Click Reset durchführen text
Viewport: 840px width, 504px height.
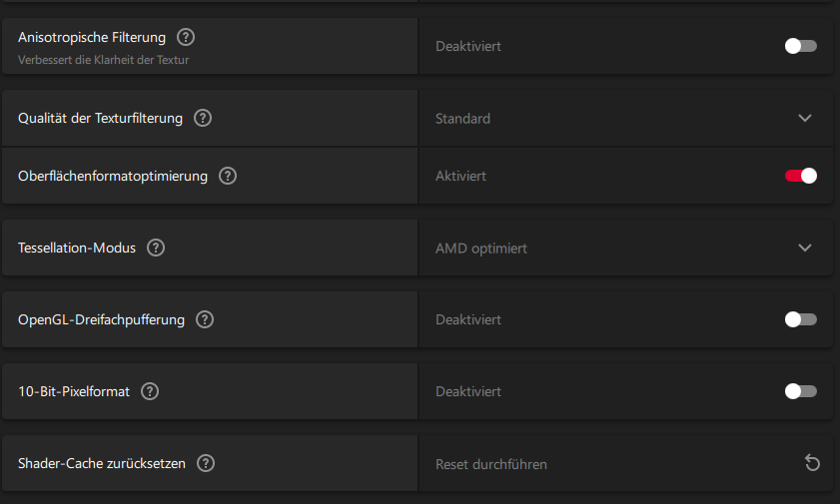coord(491,464)
